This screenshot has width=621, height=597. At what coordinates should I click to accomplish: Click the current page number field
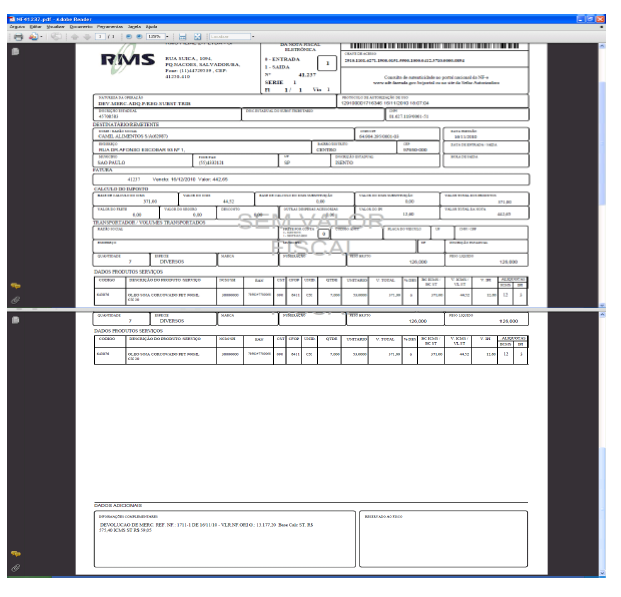[100, 36]
